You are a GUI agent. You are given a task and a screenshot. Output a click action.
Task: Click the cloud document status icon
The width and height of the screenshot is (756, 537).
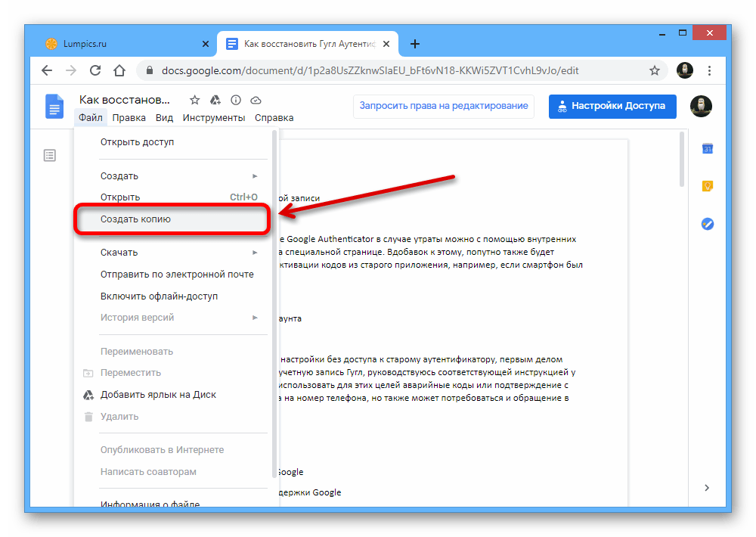(x=256, y=100)
